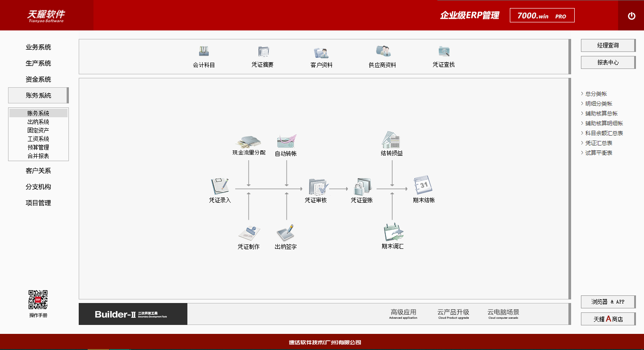
Task: Click the 凭证摘要 icon
Action: tap(263, 51)
